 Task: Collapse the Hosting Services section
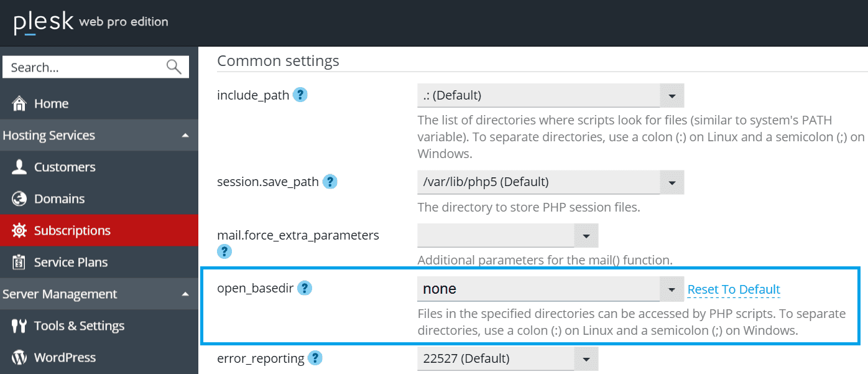(185, 136)
